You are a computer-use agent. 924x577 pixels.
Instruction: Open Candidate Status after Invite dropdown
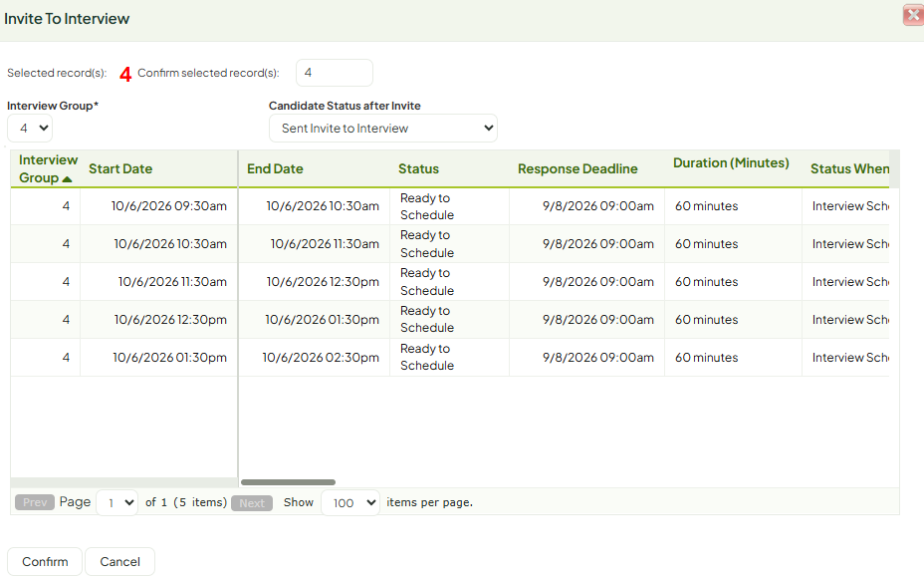pos(383,128)
